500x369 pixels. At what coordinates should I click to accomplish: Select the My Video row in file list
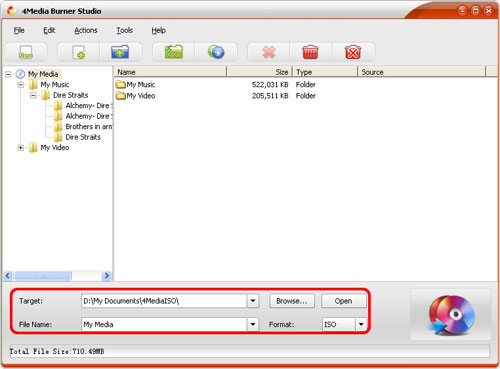point(305,96)
